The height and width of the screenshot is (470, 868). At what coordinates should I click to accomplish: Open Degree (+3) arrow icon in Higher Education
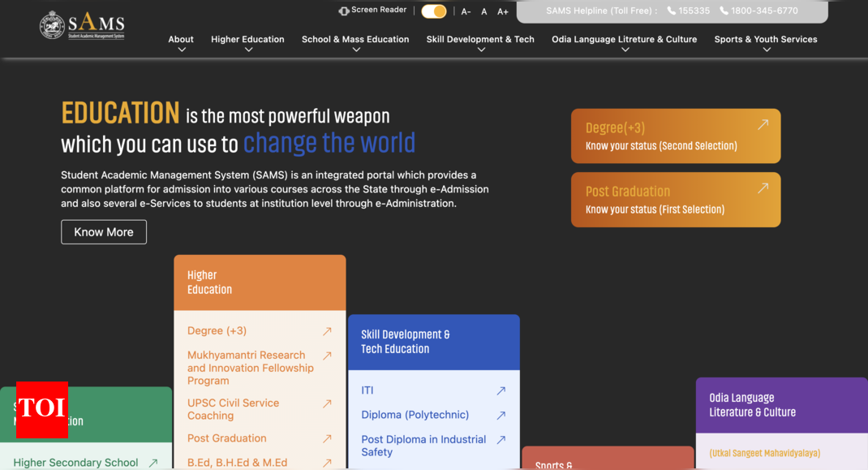327,331
